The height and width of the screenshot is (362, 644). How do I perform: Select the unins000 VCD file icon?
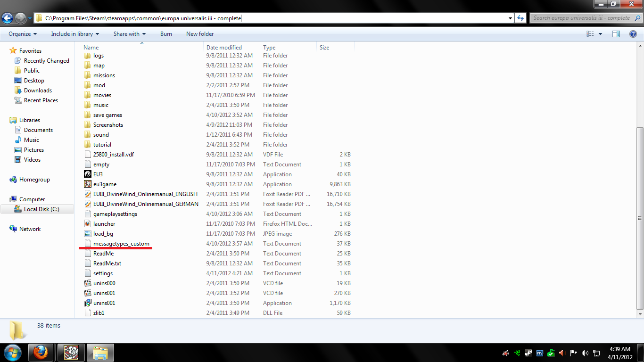click(87, 283)
